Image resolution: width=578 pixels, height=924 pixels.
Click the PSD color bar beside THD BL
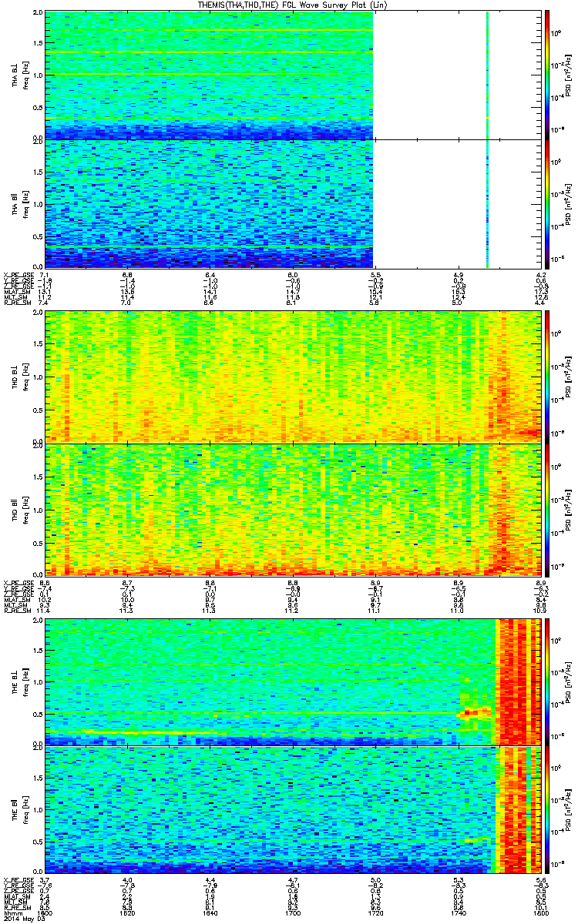[547, 377]
